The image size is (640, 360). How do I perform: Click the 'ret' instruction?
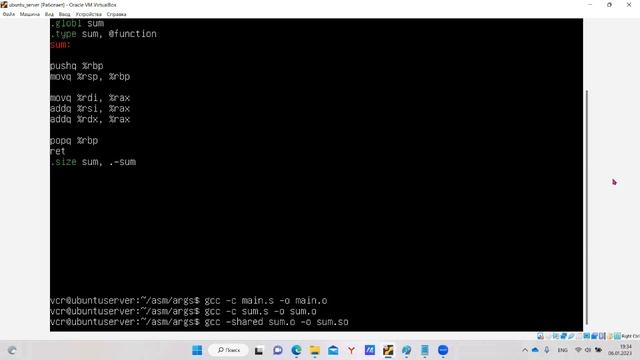coord(58,151)
